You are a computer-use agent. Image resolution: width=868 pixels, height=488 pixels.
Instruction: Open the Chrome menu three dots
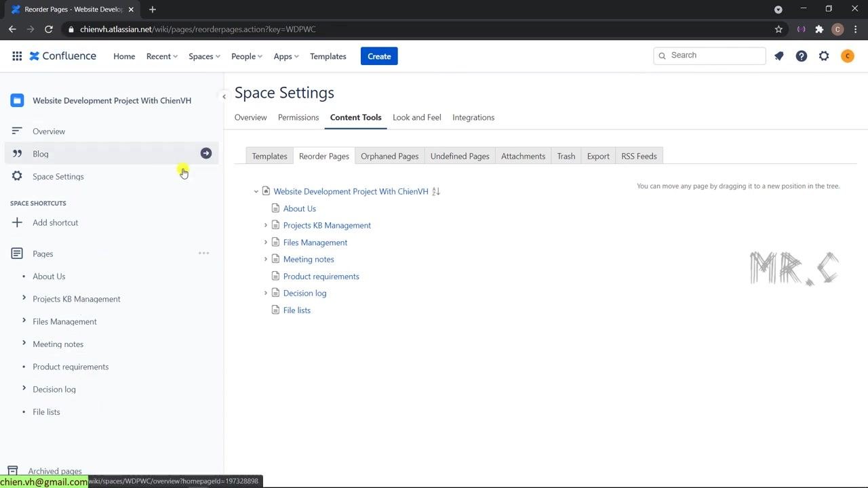click(x=856, y=29)
